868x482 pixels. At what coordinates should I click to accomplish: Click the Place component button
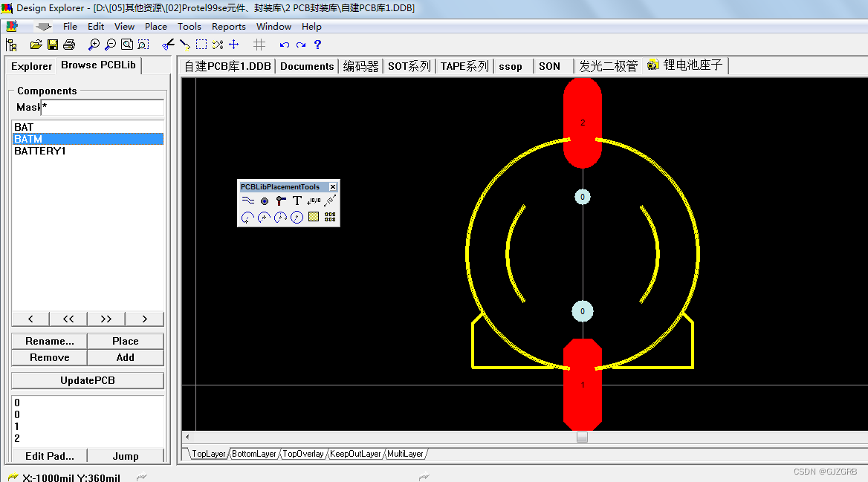point(126,342)
